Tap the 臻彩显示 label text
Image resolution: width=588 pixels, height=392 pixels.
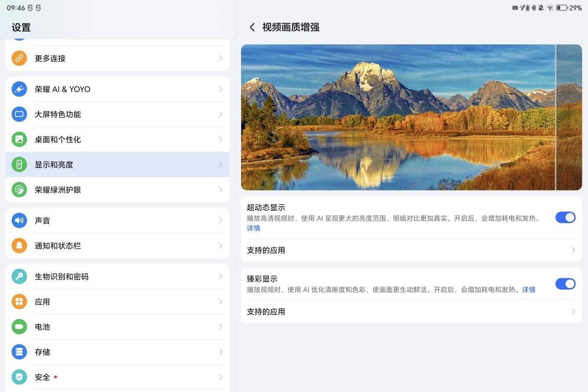(x=262, y=279)
